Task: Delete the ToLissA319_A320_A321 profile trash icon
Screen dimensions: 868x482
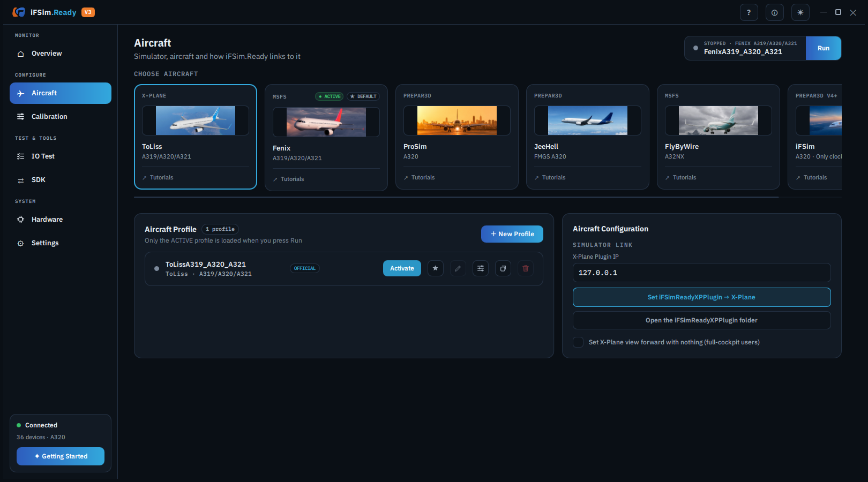Action: [x=525, y=268]
